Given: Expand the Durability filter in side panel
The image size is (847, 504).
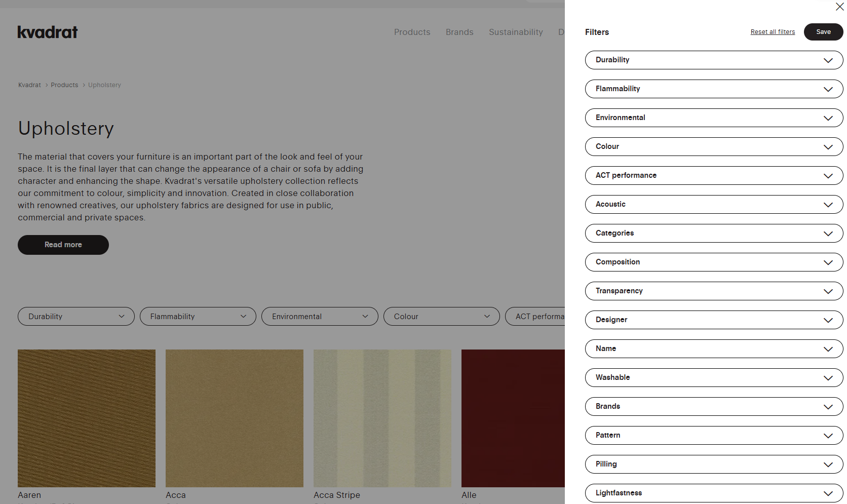Looking at the screenshot, I should (713, 60).
